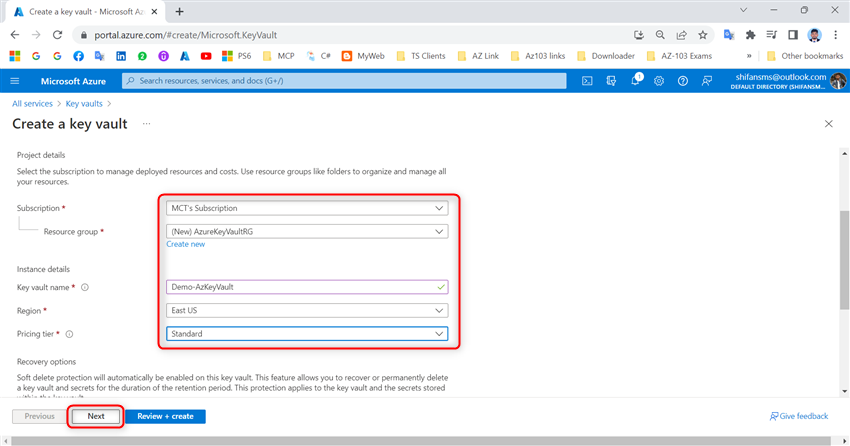850x446 pixels.
Task: Open the Google Translate extension icon
Action: click(729, 35)
